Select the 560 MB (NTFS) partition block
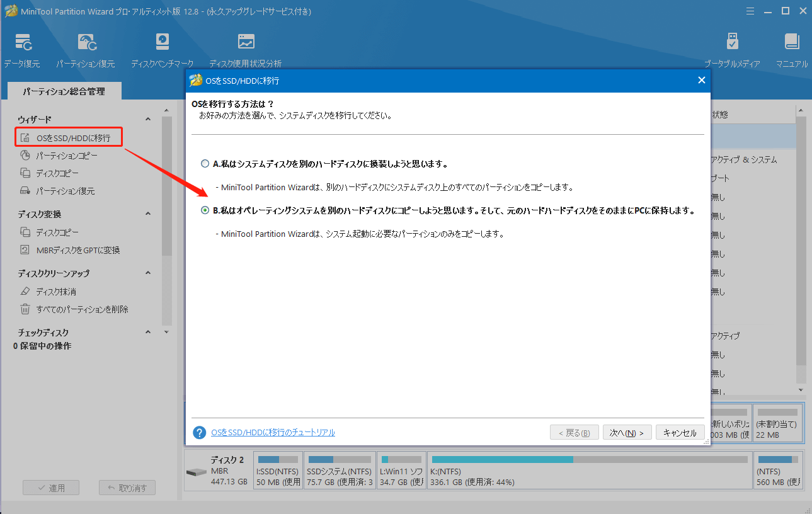The width and height of the screenshot is (812, 514). [x=778, y=471]
